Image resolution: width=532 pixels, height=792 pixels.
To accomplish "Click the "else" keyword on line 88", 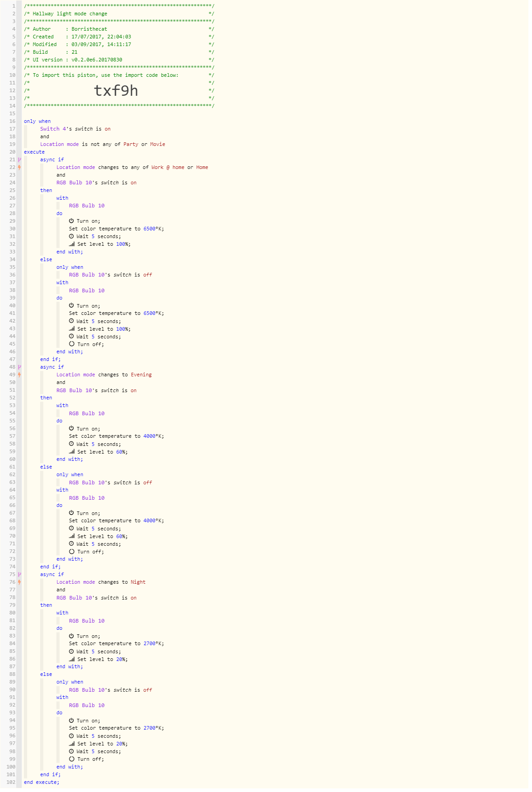I will click(x=46, y=674).
